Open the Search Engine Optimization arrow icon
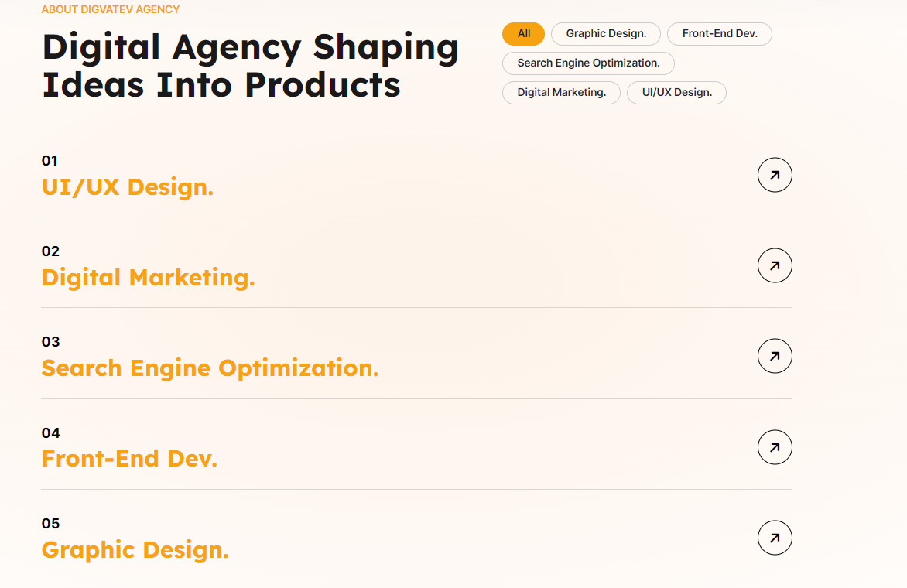907x588 pixels. click(775, 356)
